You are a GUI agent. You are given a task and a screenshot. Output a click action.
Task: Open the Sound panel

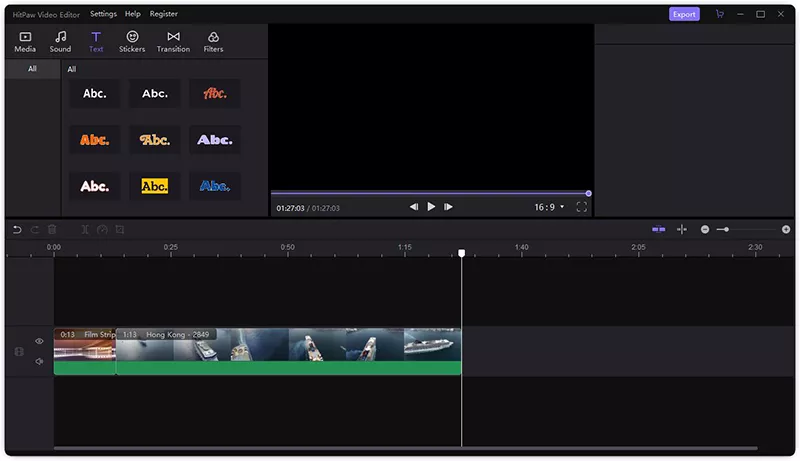click(x=60, y=42)
